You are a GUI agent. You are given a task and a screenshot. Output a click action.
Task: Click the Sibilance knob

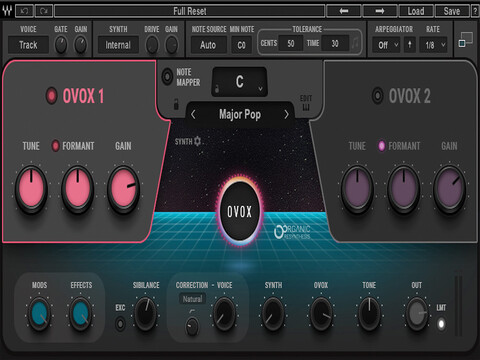[146, 313]
